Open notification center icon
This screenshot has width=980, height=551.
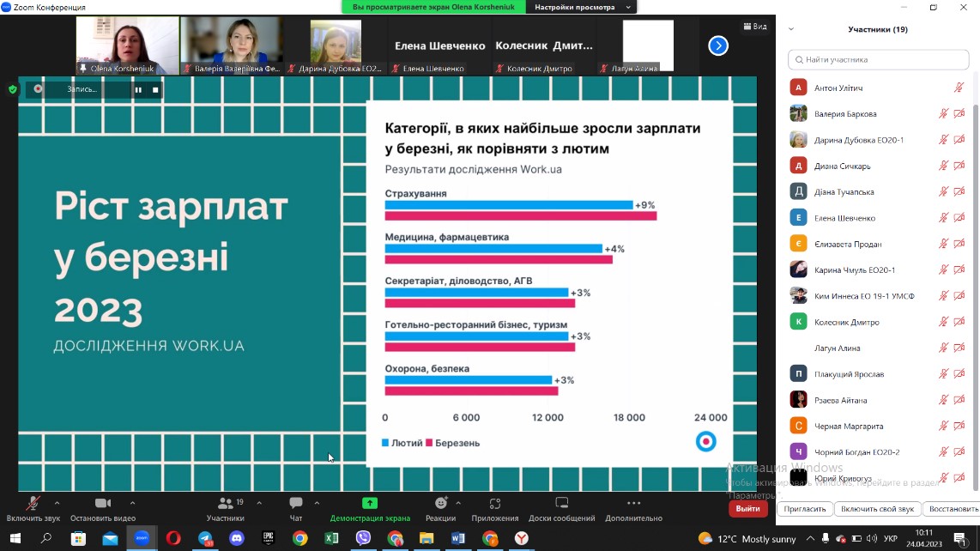960,538
